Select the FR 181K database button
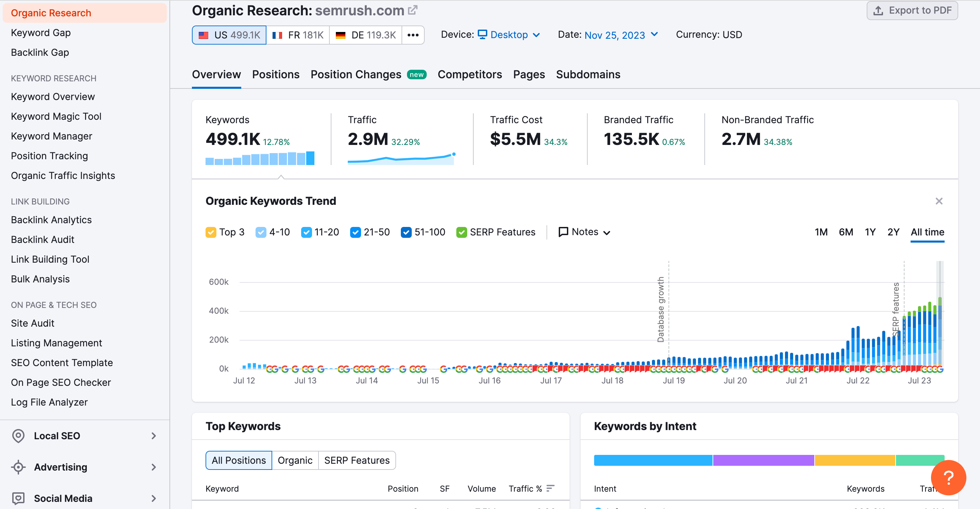Viewport: 980px width, 509px height. pos(298,35)
